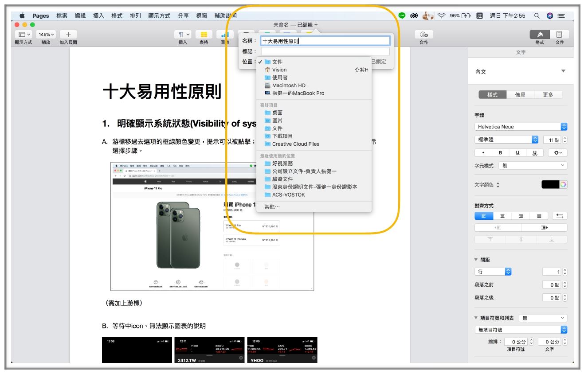Toggle underline U formatting
588x374 pixels.
517,152
